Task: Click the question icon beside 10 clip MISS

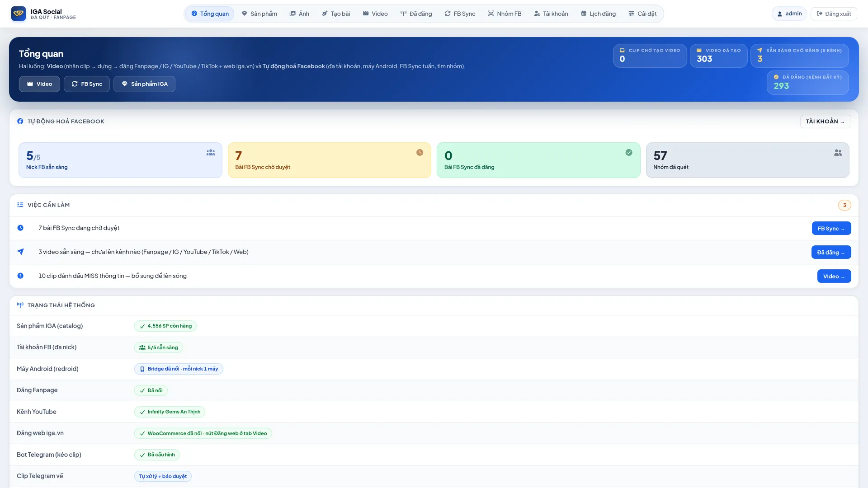Action: (20, 276)
